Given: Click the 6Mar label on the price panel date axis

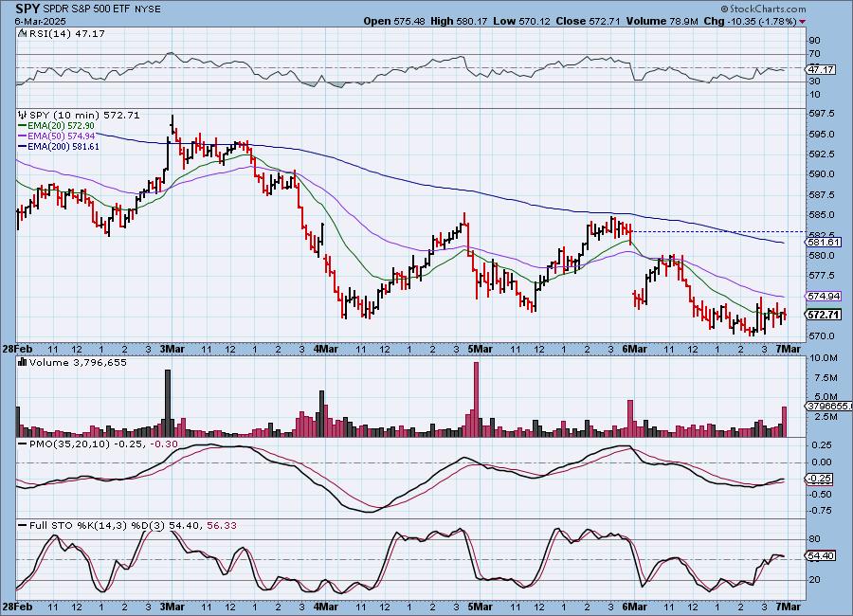Looking at the screenshot, I should click(x=634, y=348).
